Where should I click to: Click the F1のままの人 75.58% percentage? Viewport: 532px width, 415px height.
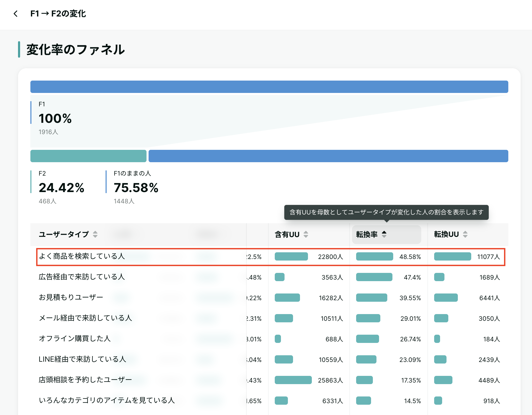(x=136, y=188)
